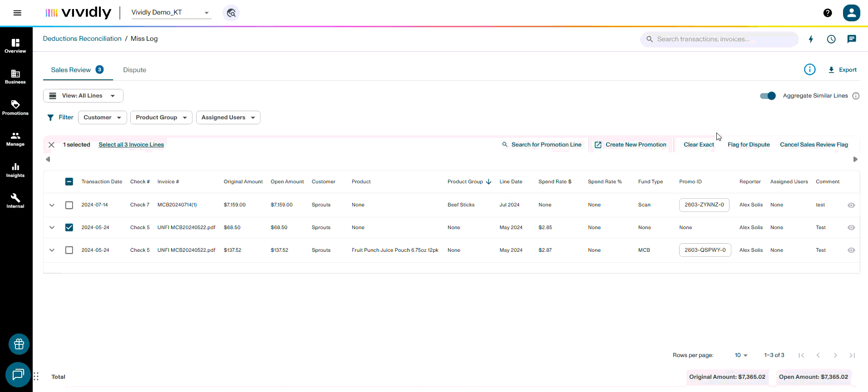Go to the next page of results

pyautogui.click(x=835, y=355)
